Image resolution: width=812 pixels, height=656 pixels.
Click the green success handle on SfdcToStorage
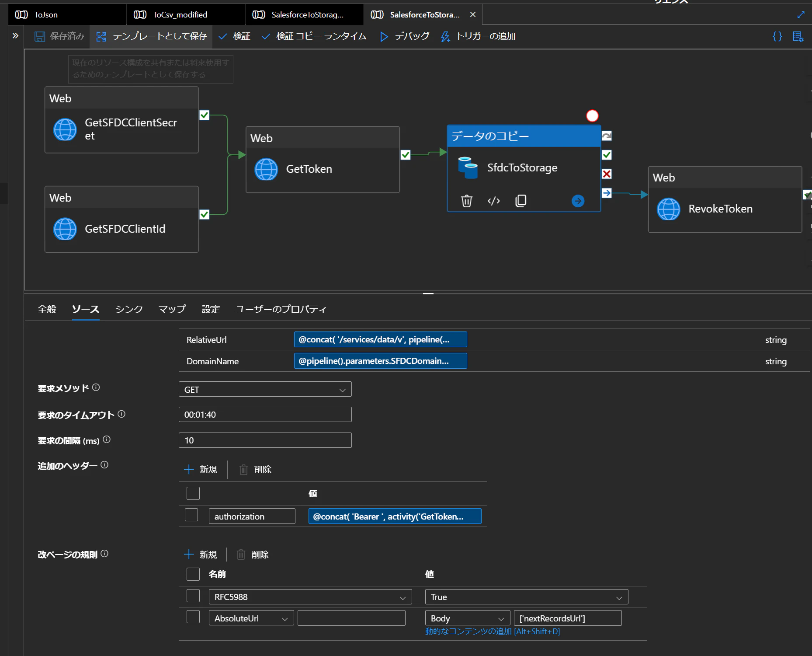point(607,155)
